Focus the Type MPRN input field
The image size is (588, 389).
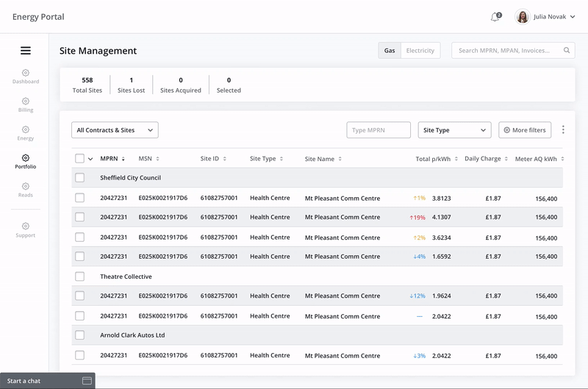coord(379,130)
